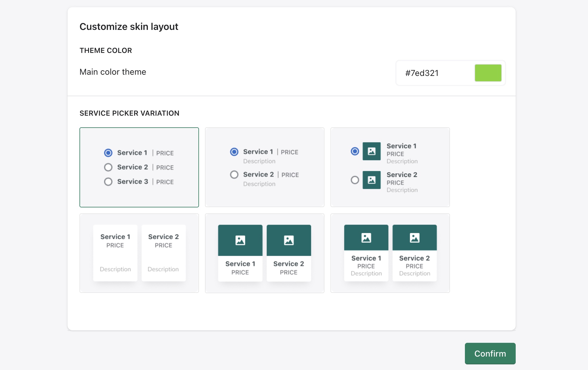The width and height of the screenshot is (588, 370).
Task: Select Service 2 radio in description list variation
Action: (234, 175)
